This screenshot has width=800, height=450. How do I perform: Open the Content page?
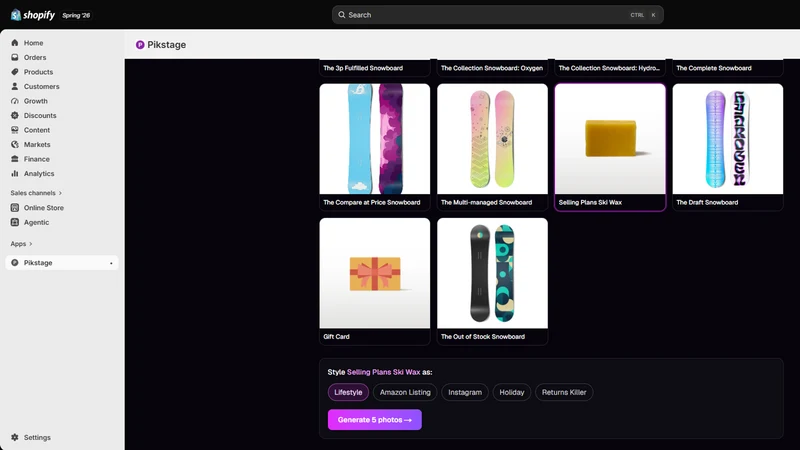coord(37,130)
